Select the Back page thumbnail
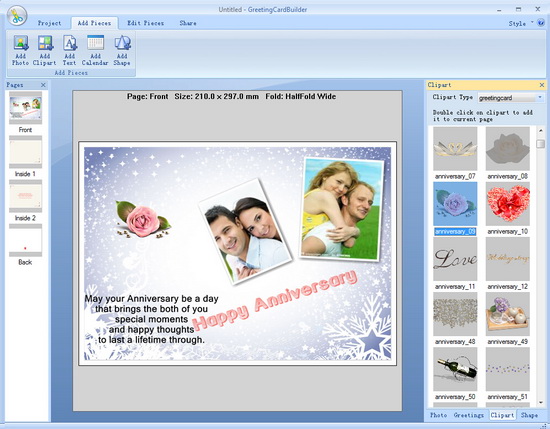 [25, 240]
